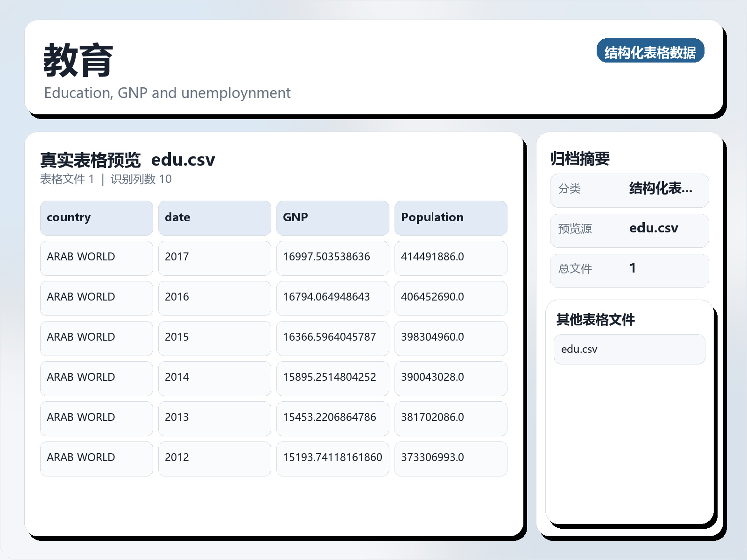Click GNP value 16997.503538636
The image size is (747, 560).
(x=332, y=258)
